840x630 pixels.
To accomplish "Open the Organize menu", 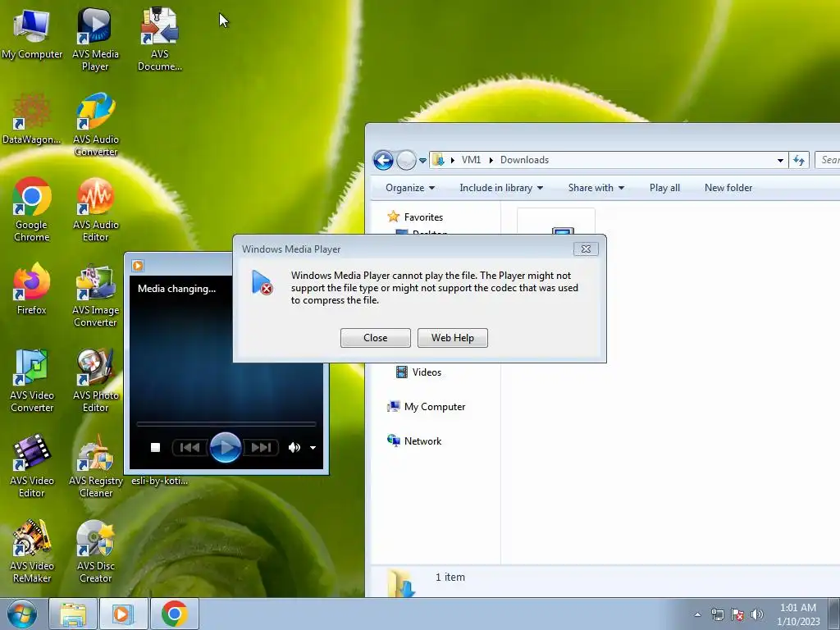I will pyautogui.click(x=410, y=188).
